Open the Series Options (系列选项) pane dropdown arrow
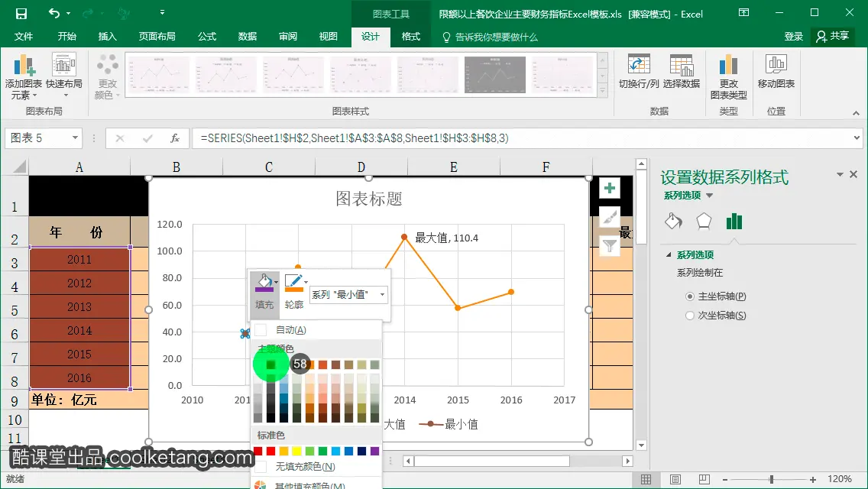Image resolution: width=868 pixels, height=489 pixels. point(710,196)
